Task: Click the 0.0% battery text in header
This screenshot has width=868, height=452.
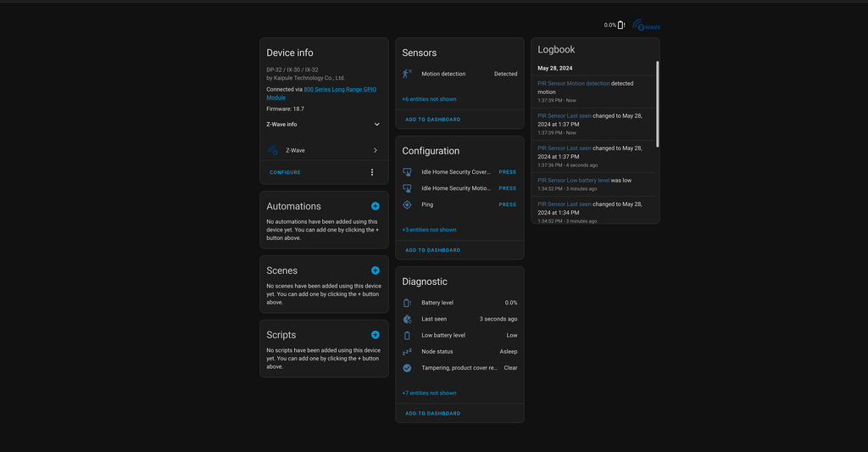Action: click(610, 25)
